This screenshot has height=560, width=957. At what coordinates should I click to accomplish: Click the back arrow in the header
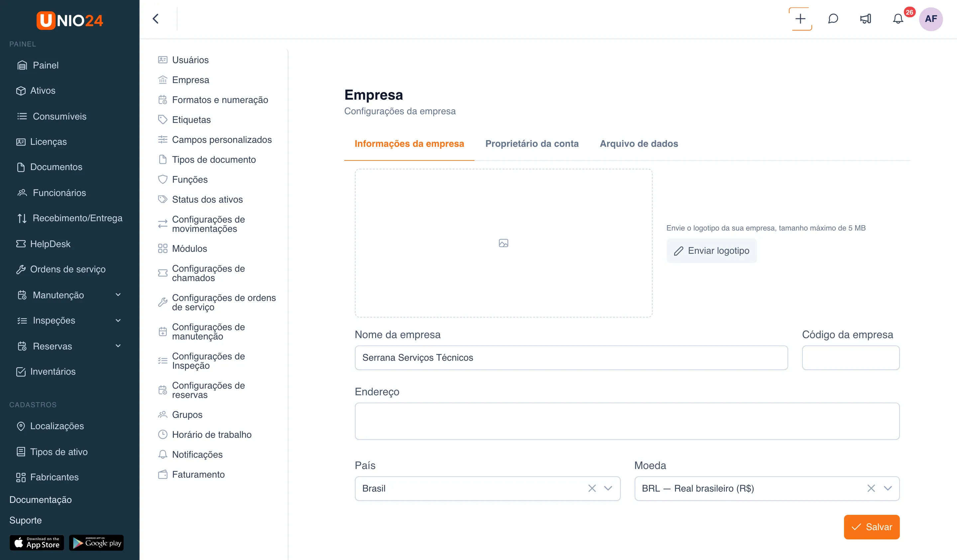point(156,19)
